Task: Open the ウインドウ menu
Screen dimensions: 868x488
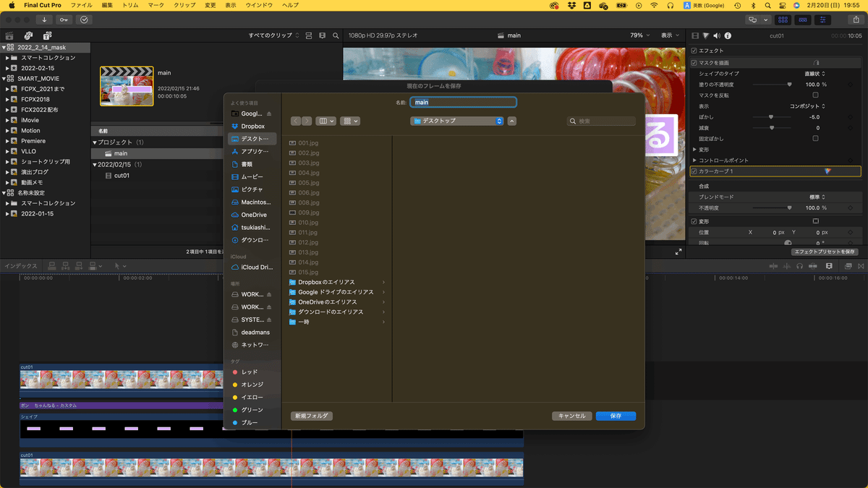Action: pos(259,5)
